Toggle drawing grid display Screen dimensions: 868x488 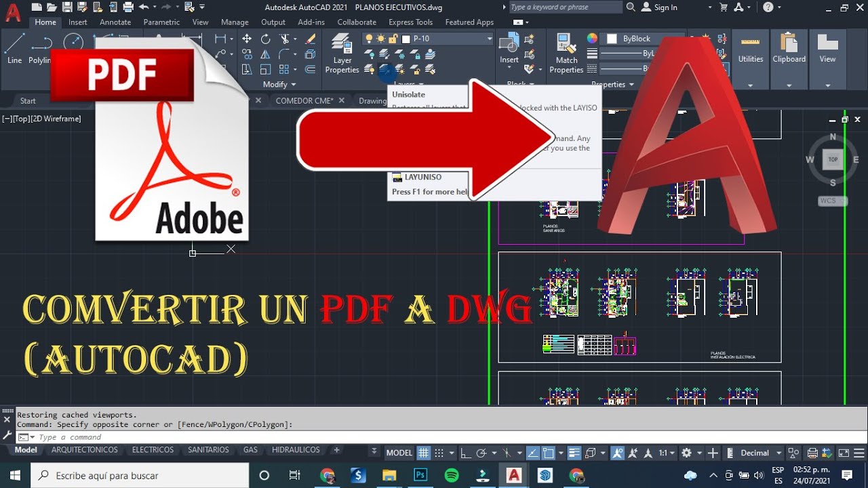[x=424, y=453]
